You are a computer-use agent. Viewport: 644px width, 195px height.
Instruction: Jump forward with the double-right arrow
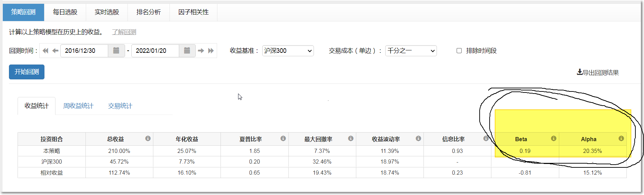click(211, 51)
